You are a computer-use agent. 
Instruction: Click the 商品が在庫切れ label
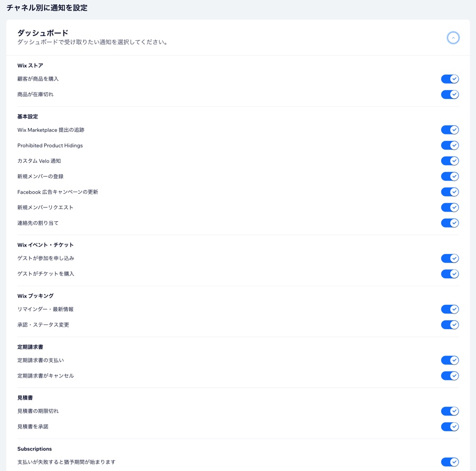35,94
